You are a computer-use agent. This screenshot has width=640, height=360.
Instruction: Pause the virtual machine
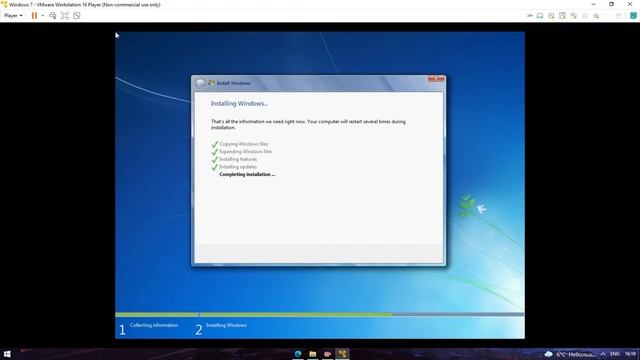click(34, 16)
